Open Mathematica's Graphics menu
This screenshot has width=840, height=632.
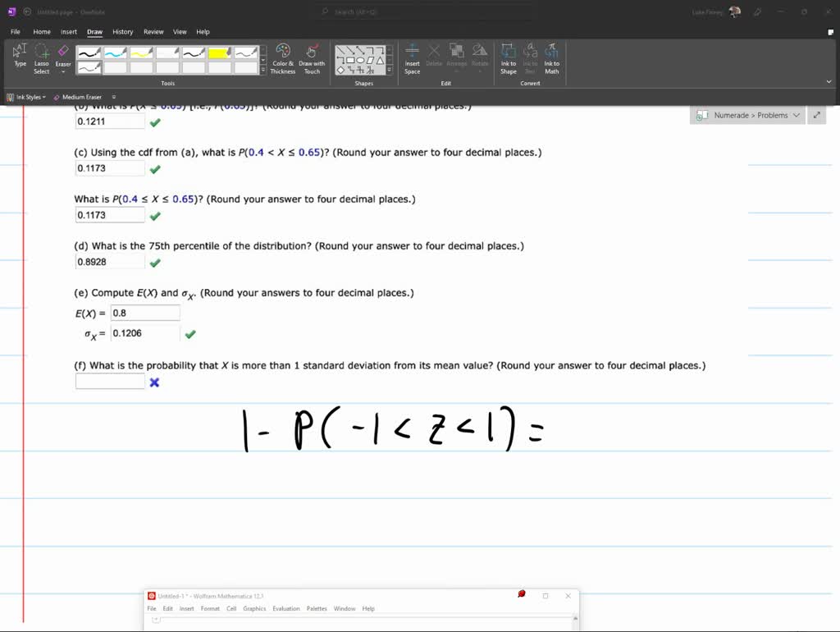[254, 608]
